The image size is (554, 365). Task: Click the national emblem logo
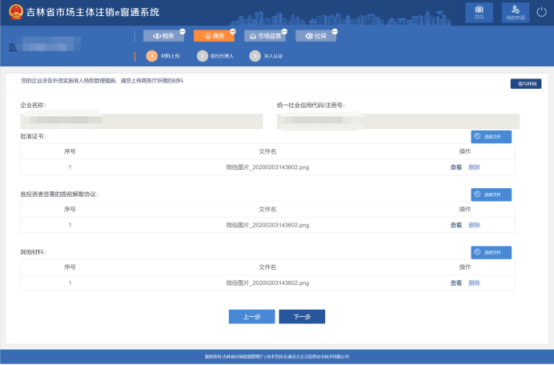point(16,12)
